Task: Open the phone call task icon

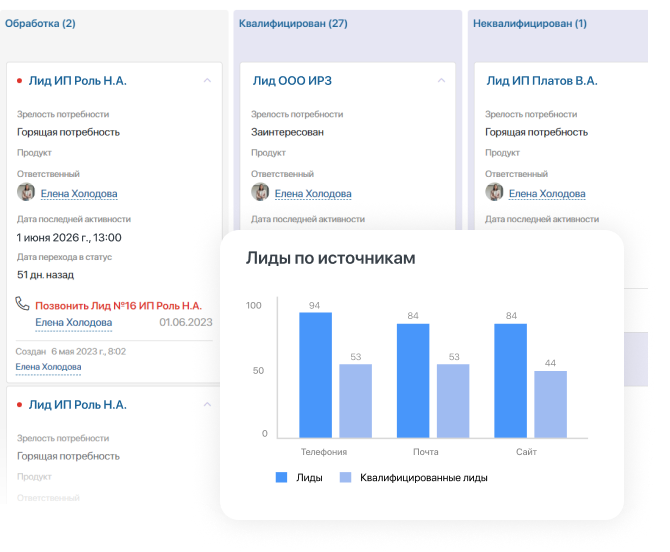Action: [22, 304]
